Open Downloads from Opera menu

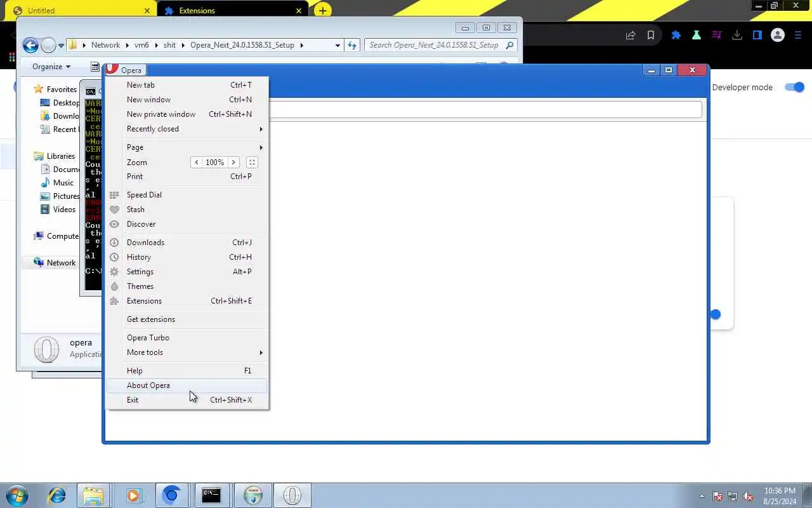point(188,243)
